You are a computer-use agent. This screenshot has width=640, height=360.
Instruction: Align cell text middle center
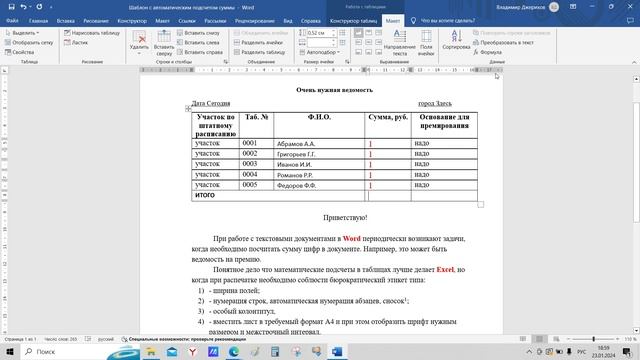tap(369, 42)
